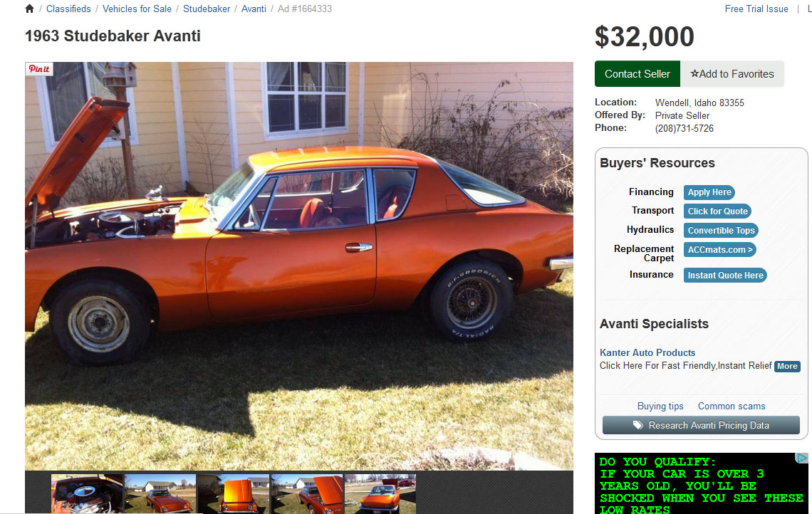The width and height of the screenshot is (812, 514).
Task: Click the Contact Seller button
Action: tap(637, 74)
